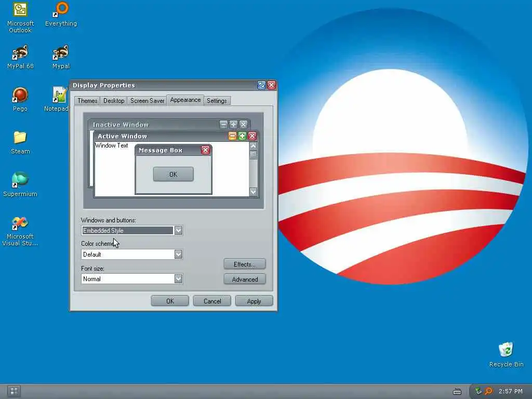Select the Microsoft Visual Studio shortcut
Screen dimensions: 532x399
pyautogui.click(x=20, y=231)
